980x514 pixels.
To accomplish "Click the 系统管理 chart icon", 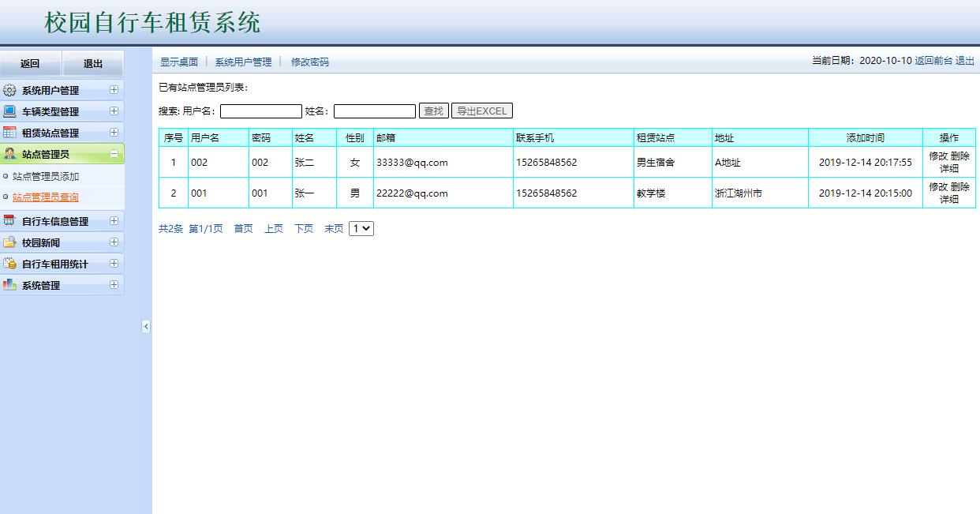I will click(x=12, y=285).
